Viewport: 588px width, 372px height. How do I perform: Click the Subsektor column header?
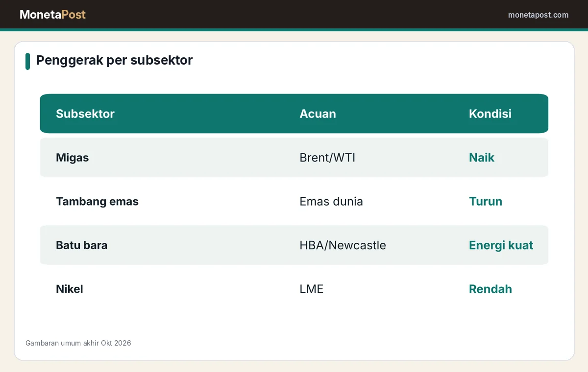[85, 114]
